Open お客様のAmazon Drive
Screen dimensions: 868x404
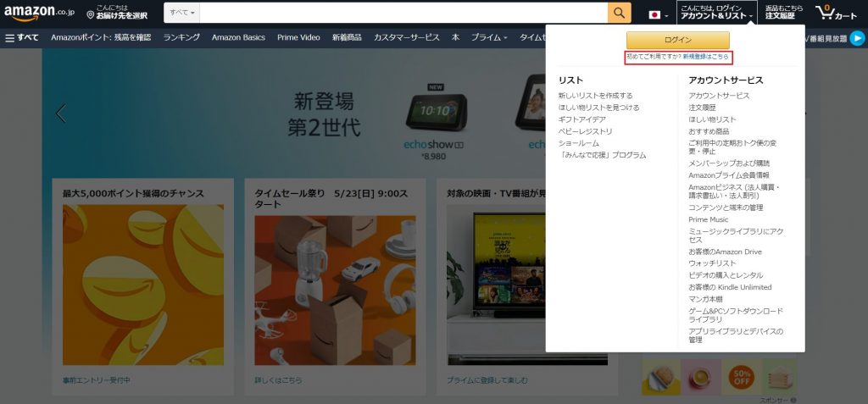click(x=726, y=252)
